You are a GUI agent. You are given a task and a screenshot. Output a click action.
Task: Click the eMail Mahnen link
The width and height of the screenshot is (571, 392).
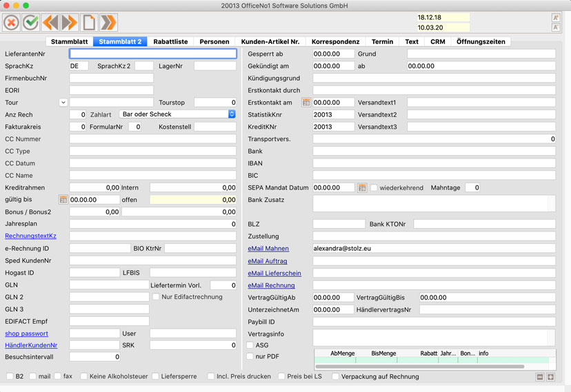pyautogui.click(x=268, y=249)
